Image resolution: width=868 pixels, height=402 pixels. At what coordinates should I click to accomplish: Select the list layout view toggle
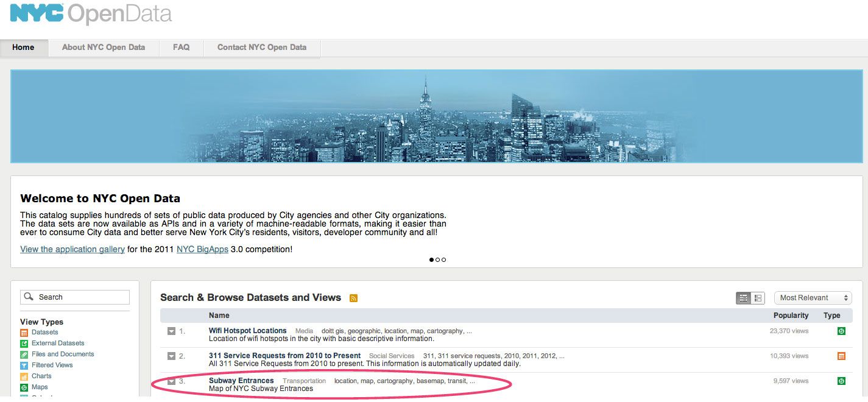[x=744, y=298]
